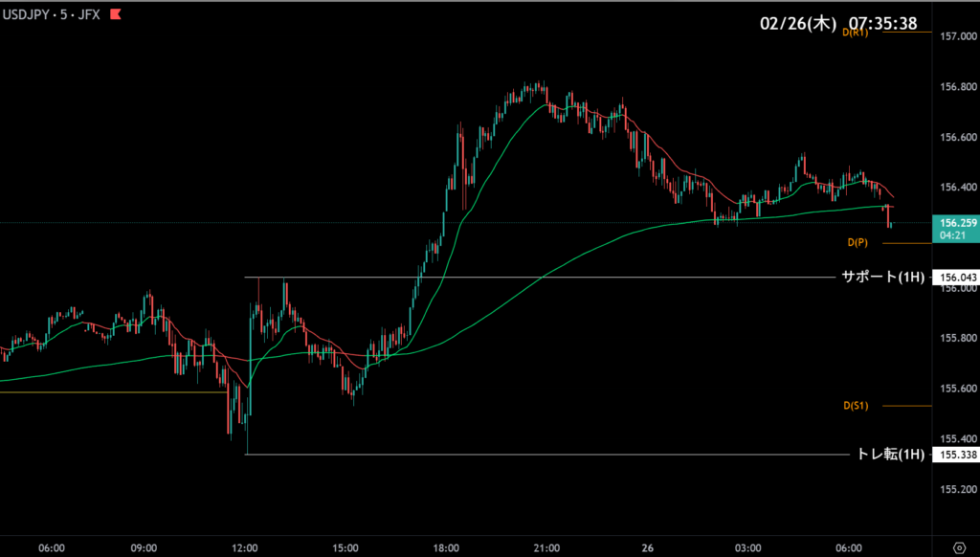The height and width of the screenshot is (557, 980).
Task: Select the D(S1) support pivot label
Action: tap(855, 407)
